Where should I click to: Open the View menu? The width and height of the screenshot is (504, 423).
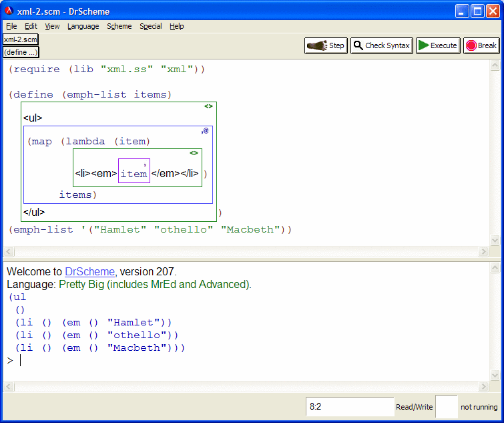[x=52, y=26]
